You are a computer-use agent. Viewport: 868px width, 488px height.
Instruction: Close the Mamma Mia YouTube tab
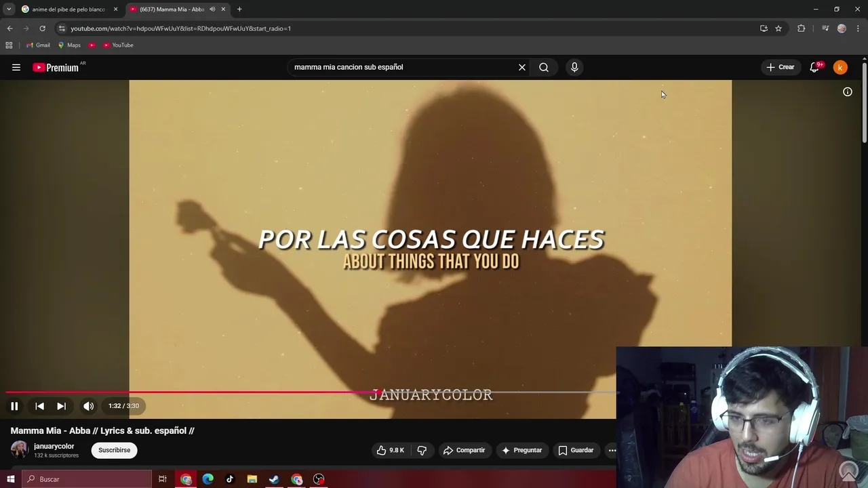(223, 9)
